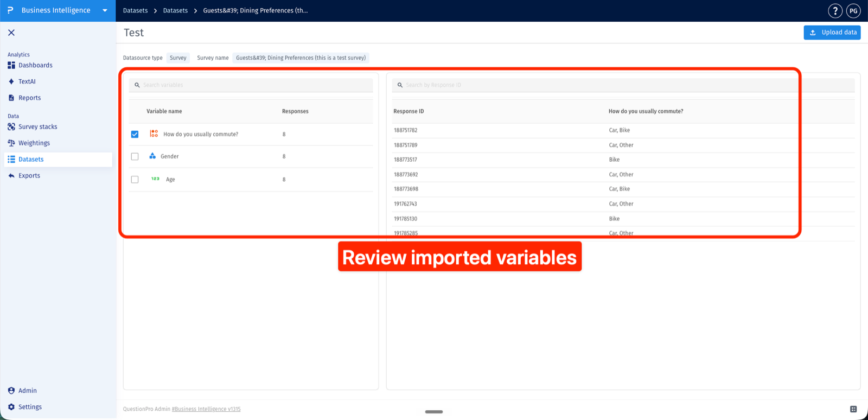
Task: Open help with the question mark icon
Action: click(835, 10)
